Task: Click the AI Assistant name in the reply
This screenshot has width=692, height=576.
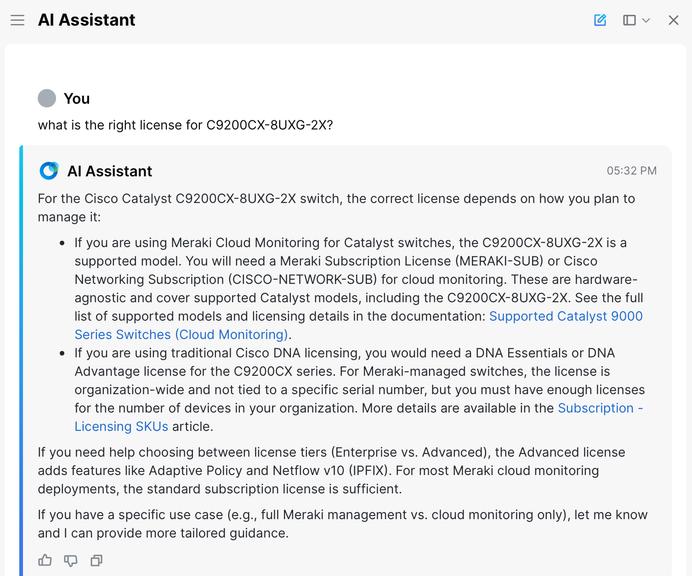Action: (x=110, y=171)
